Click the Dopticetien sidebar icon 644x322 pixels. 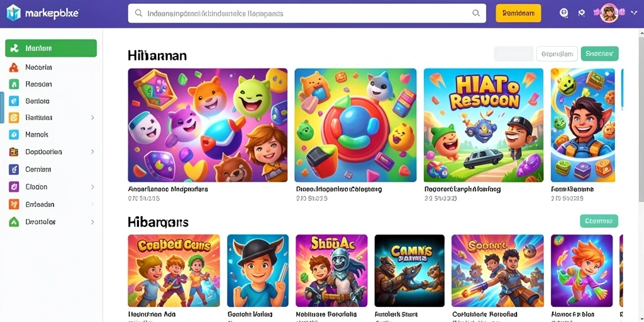pyautogui.click(x=14, y=152)
